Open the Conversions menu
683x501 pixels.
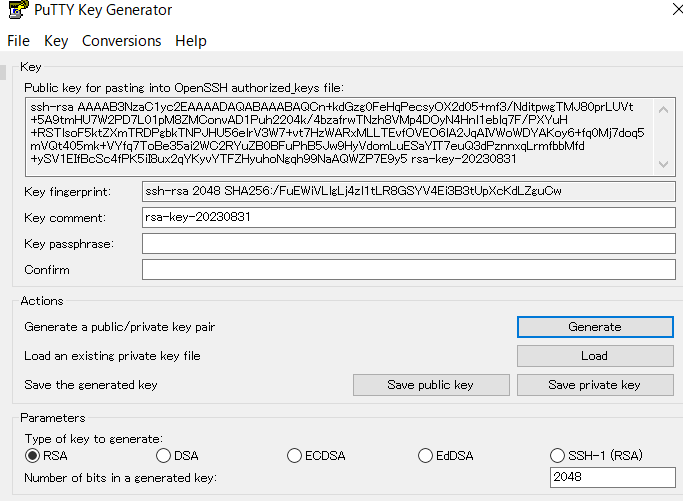[x=122, y=41]
